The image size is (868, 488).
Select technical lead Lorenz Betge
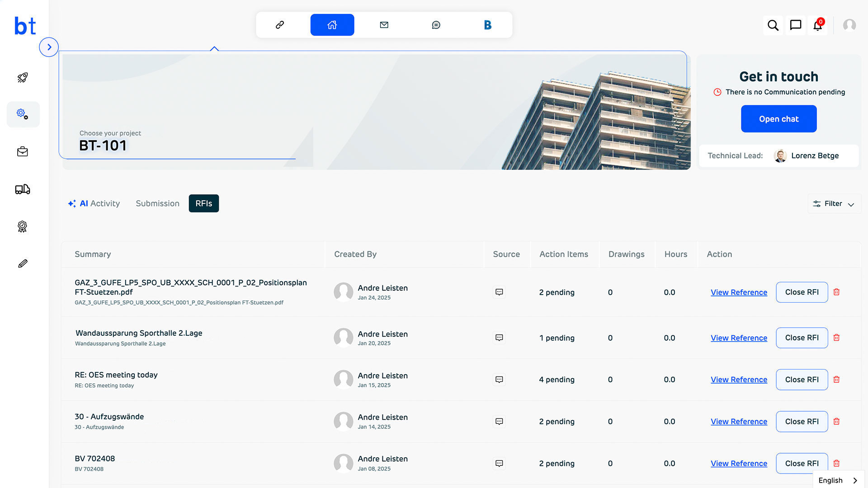click(x=807, y=156)
